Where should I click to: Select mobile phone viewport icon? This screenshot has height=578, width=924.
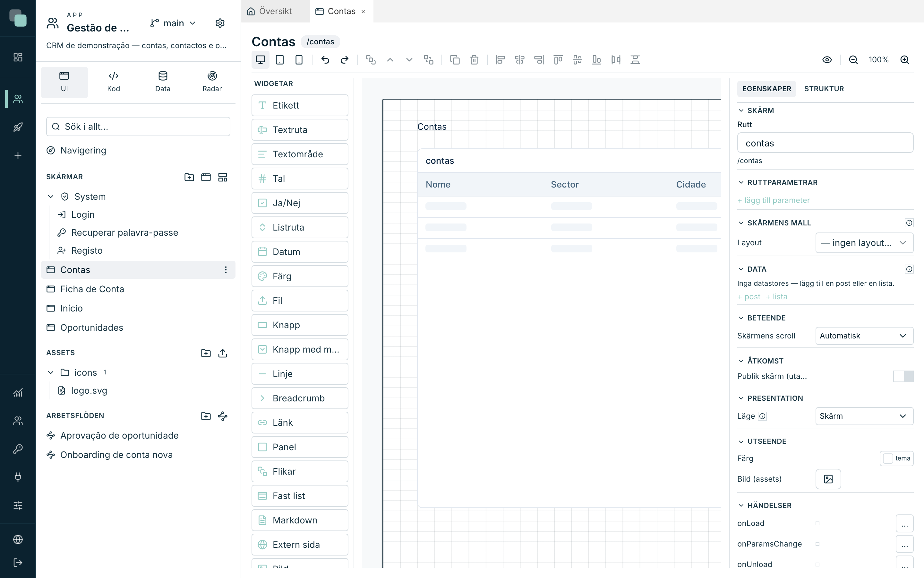(x=299, y=60)
